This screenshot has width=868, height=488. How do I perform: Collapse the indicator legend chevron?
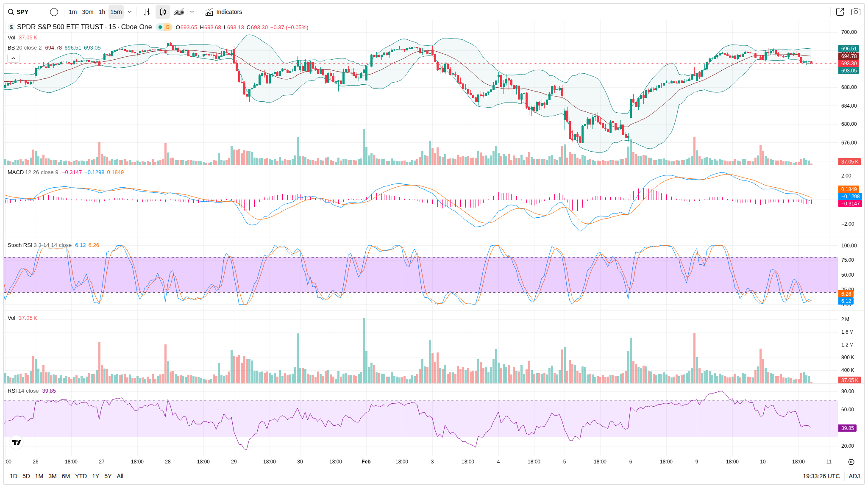click(13, 58)
